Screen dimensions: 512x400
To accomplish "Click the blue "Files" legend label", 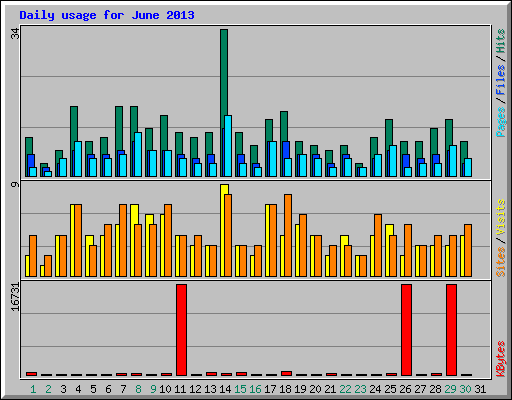I will [x=501, y=80].
